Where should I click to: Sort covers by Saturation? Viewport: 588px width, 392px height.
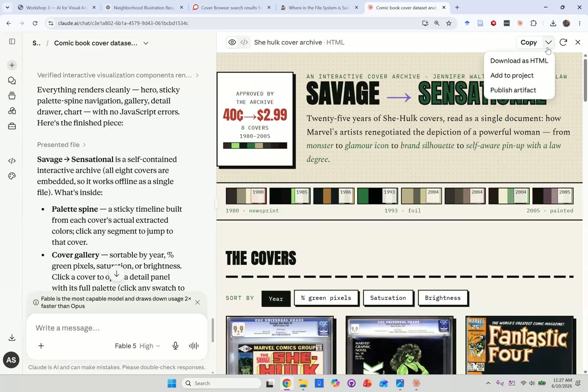tap(388, 298)
